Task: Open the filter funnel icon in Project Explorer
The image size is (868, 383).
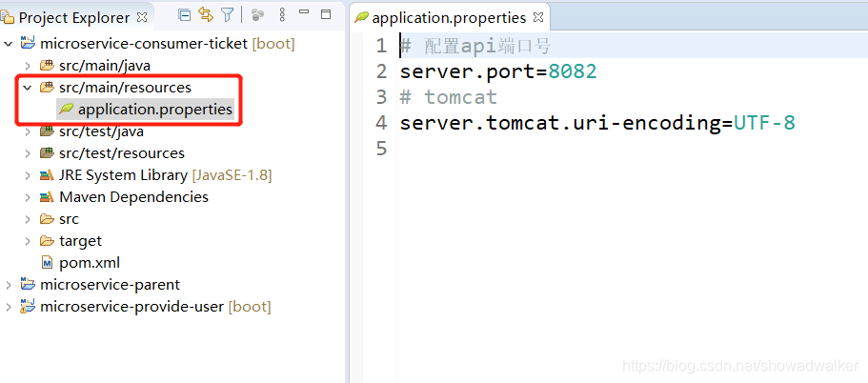Action: pos(228,15)
